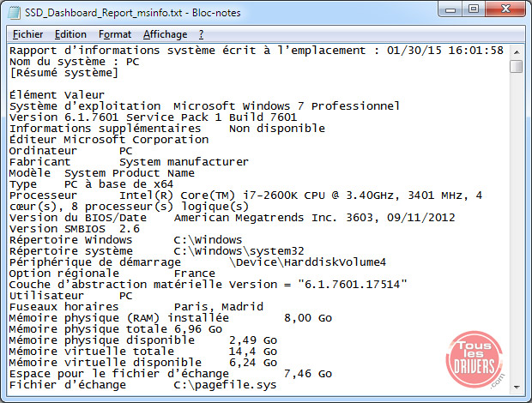This screenshot has width=532, height=403.
Task: Click the scrollbar down arrow
Action: tap(517, 387)
